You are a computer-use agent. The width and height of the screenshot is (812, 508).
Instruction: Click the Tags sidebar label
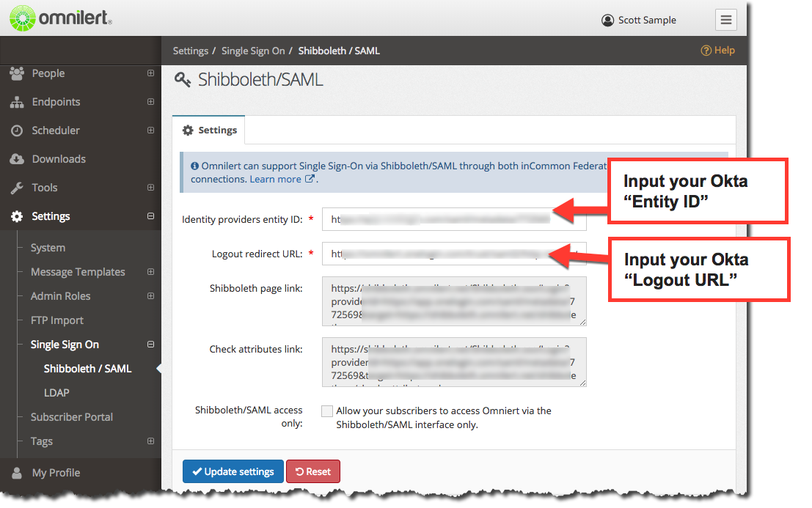pos(41,441)
